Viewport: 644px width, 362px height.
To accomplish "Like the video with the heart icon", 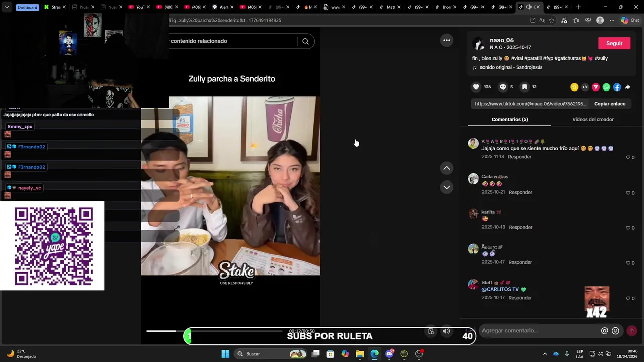I will (x=476, y=87).
